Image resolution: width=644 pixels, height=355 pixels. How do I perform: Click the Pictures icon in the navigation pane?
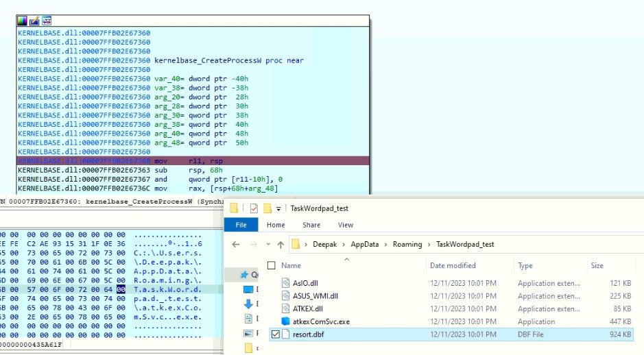pos(248,333)
